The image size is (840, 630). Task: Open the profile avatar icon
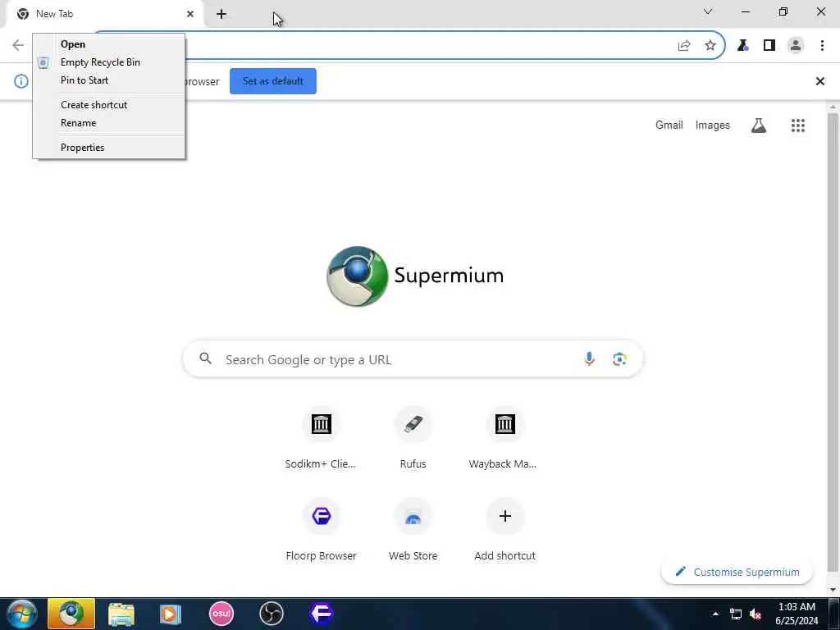796,46
